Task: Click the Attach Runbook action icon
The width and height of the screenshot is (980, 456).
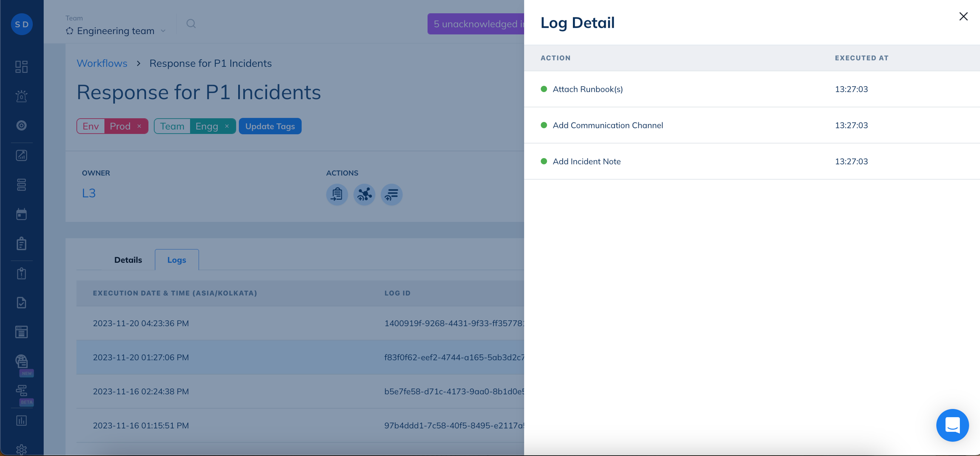Action: click(x=337, y=194)
